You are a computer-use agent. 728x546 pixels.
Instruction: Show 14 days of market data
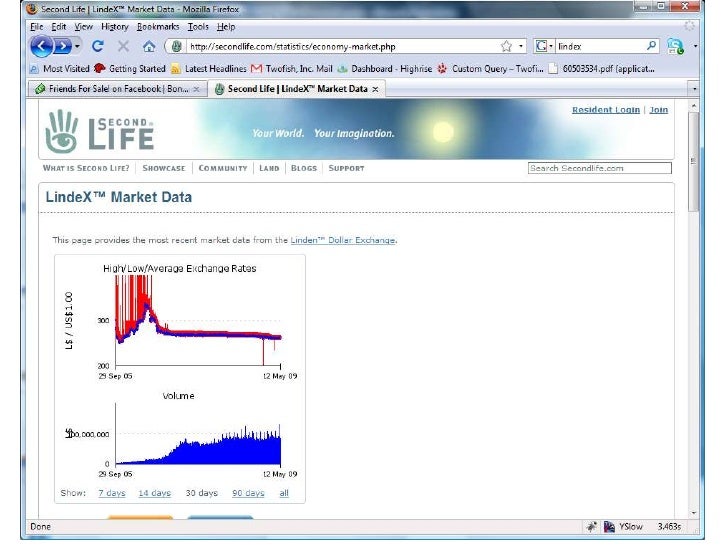pos(155,493)
